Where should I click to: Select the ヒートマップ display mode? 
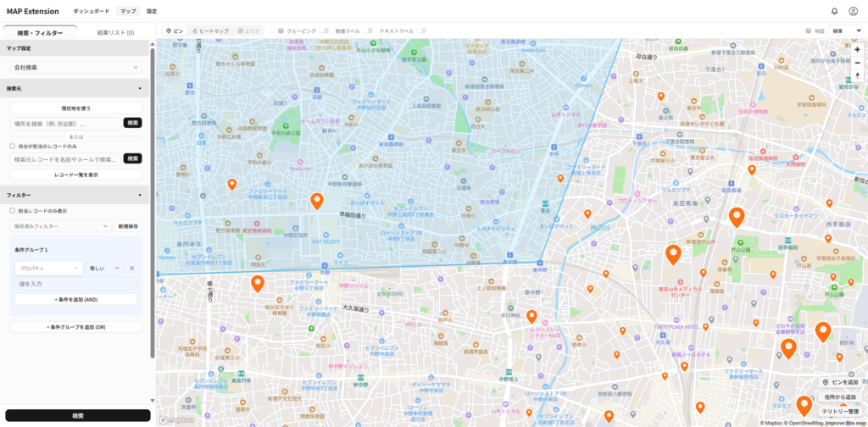click(210, 31)
